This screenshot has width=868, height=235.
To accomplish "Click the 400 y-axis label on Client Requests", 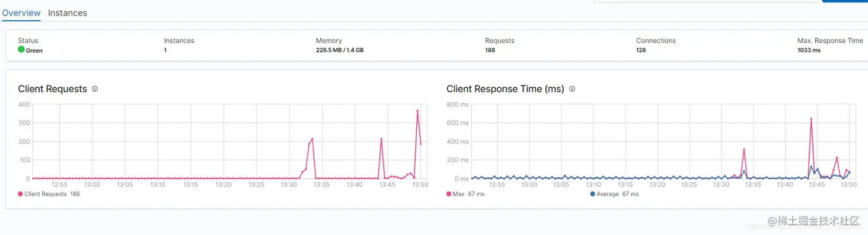I will pos(24,104).
